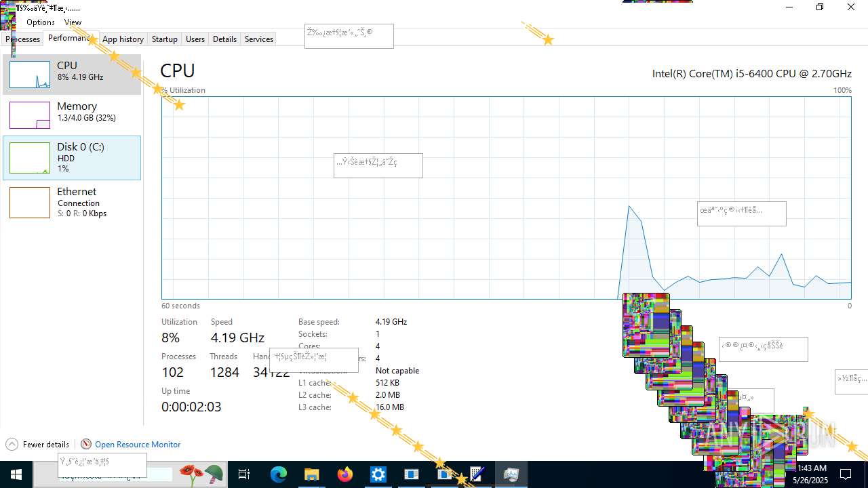Click the Ethernet mini graph icon
Screen dimensions: 868x488
(x=30, y=203)
